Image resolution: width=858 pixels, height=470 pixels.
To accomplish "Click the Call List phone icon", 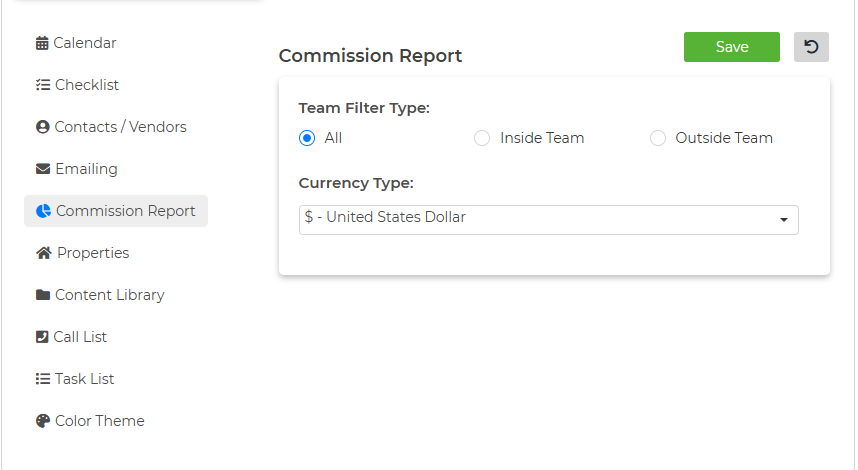I will coord(42,337).
